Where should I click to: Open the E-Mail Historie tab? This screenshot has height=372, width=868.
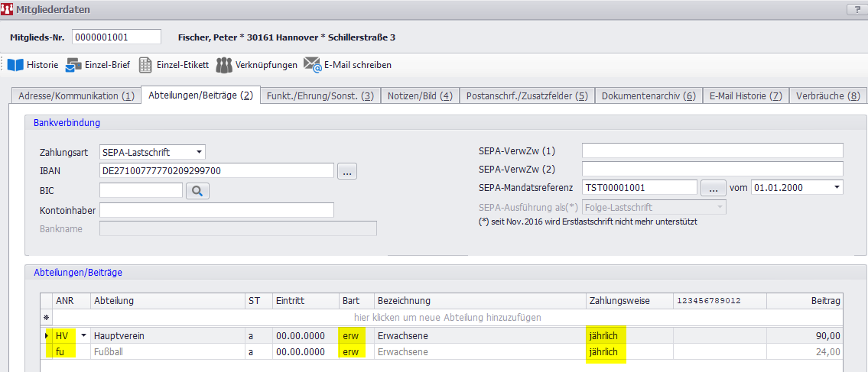coord(746,96)
